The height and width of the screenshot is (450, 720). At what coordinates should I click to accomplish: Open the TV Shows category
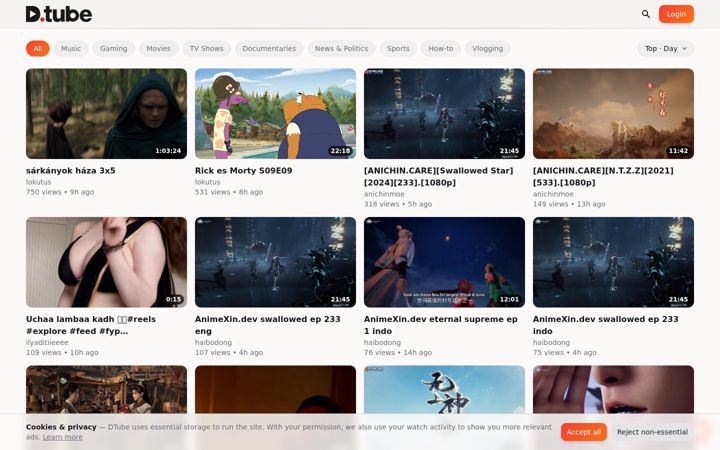point(206,48)
